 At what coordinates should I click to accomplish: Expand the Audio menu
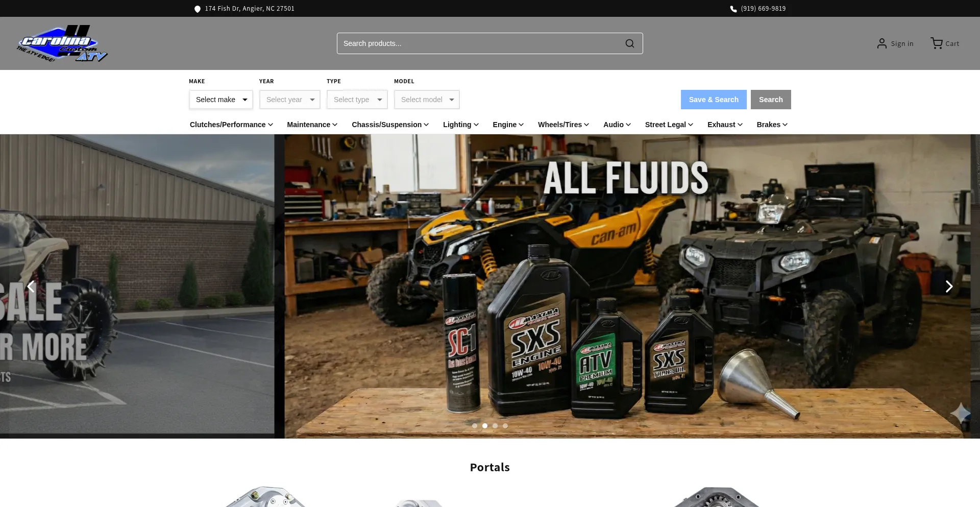click(617, 125)
